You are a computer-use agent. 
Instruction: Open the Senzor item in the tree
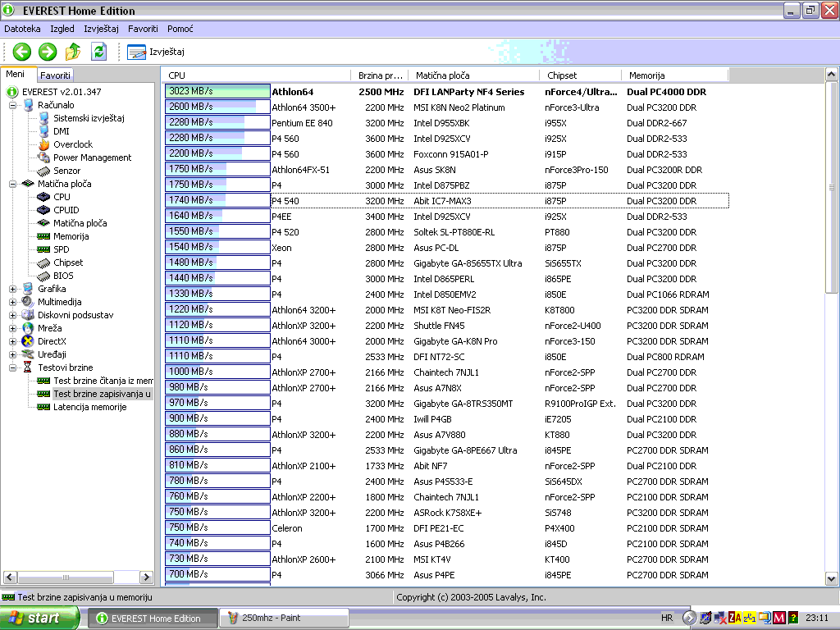coord(66,171)
